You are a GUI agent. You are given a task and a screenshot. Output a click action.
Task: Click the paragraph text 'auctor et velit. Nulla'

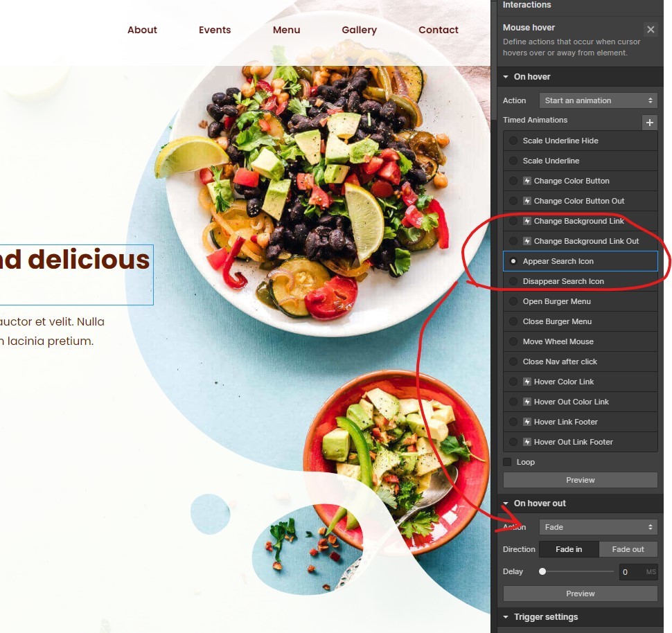tap(52, 321)
